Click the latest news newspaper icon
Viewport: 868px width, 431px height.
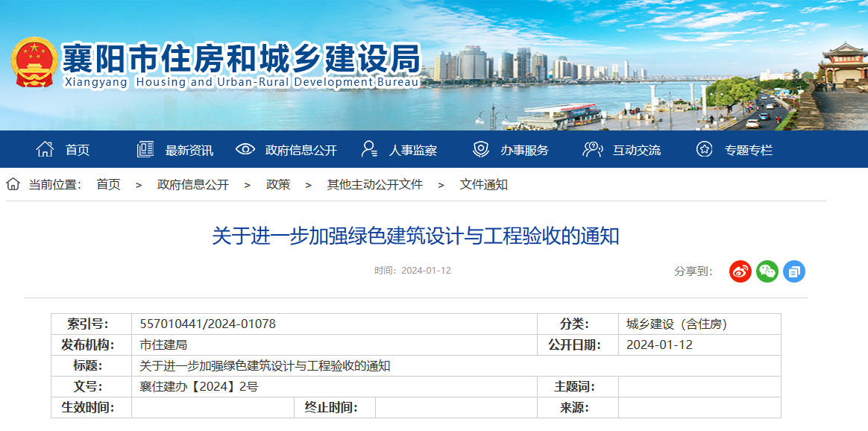[x=145, y=149]
